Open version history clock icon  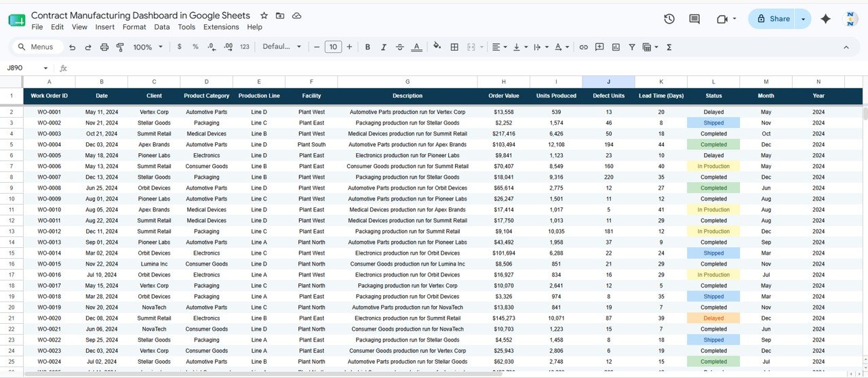[x=669, y=19]
